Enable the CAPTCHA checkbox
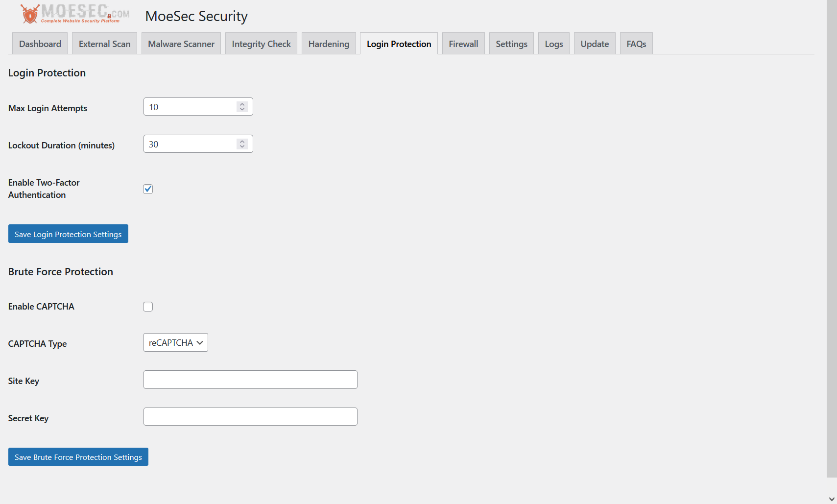The width and height of the screenshot is (837, 504). (x=148, y=307)
